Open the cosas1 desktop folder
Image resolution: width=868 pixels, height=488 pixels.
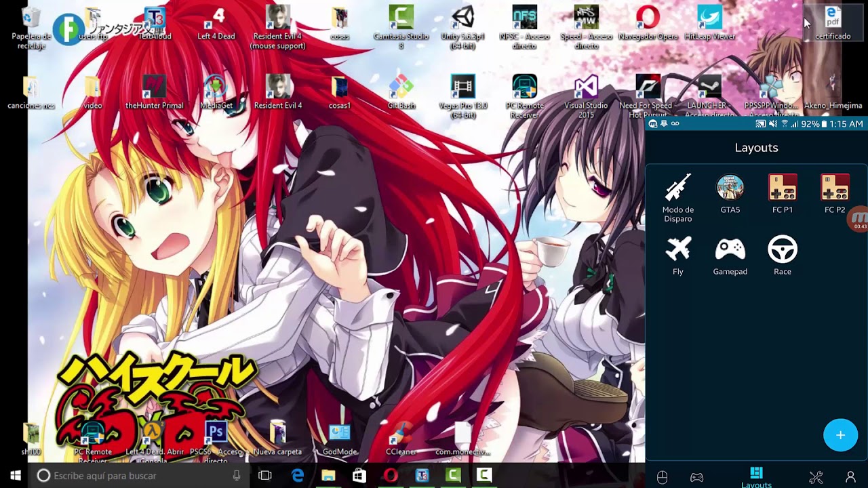click(x=340, y=94)
